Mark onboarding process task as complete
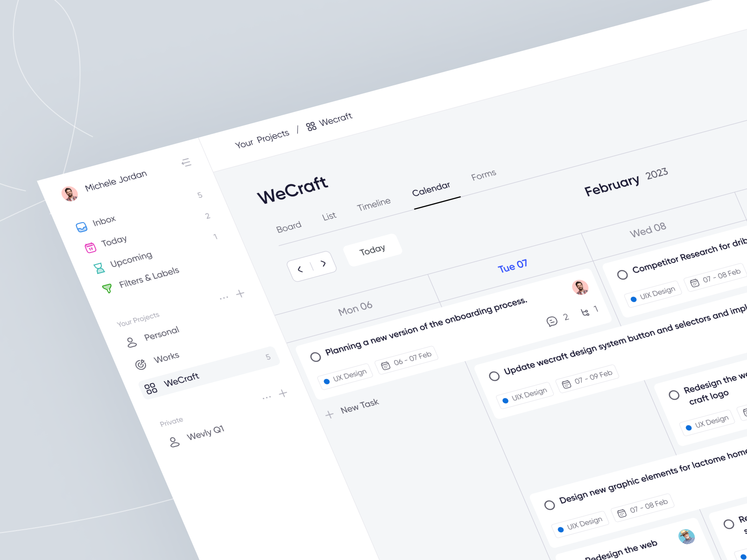 click(x=316, y=357)
